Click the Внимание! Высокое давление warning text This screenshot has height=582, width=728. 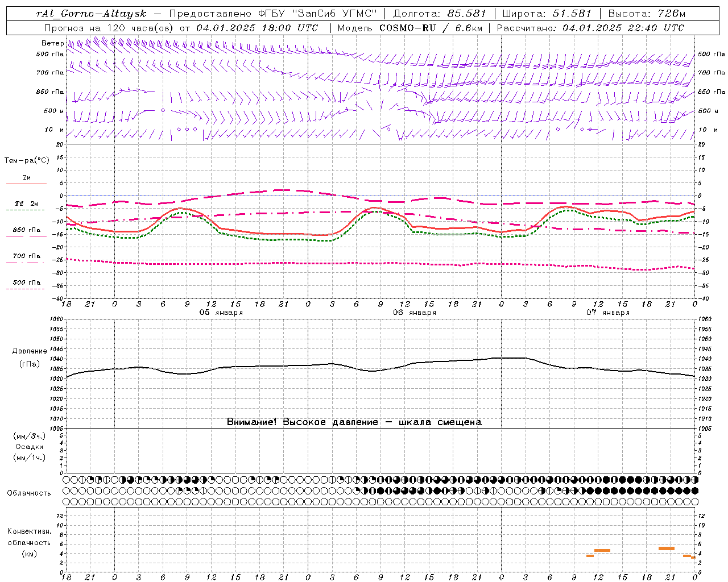(354, 422)
